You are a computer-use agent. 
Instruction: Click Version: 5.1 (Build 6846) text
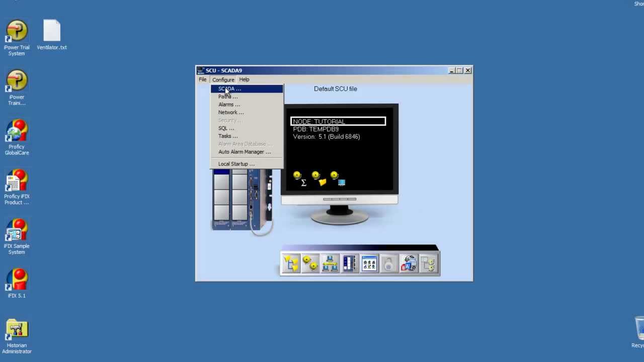point(327,137)
